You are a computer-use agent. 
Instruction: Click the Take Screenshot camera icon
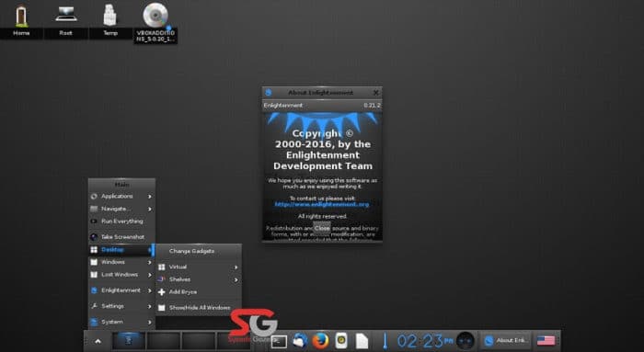pyautogui.click(x=94, y=237)
